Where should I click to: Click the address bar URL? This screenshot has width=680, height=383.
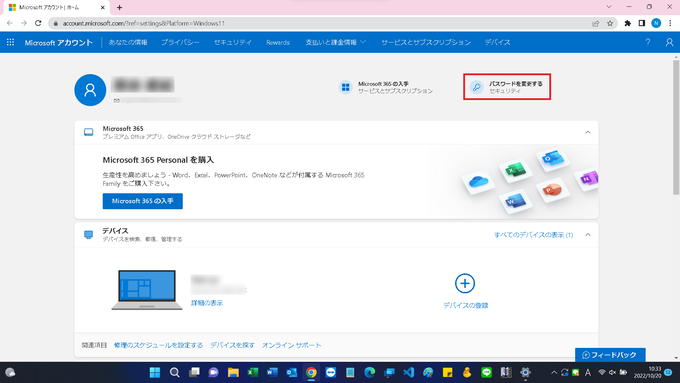click(144, 23)
